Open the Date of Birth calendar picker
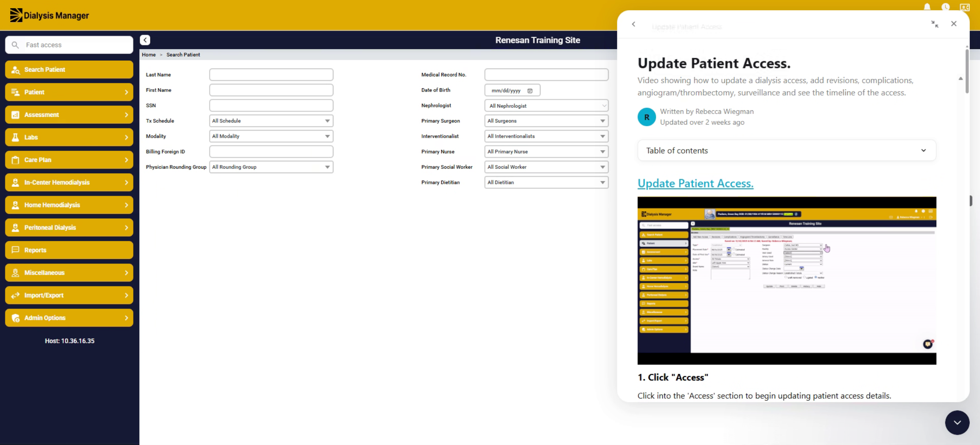The width and height of the screenshot is (980, 445). click(530, 91)
